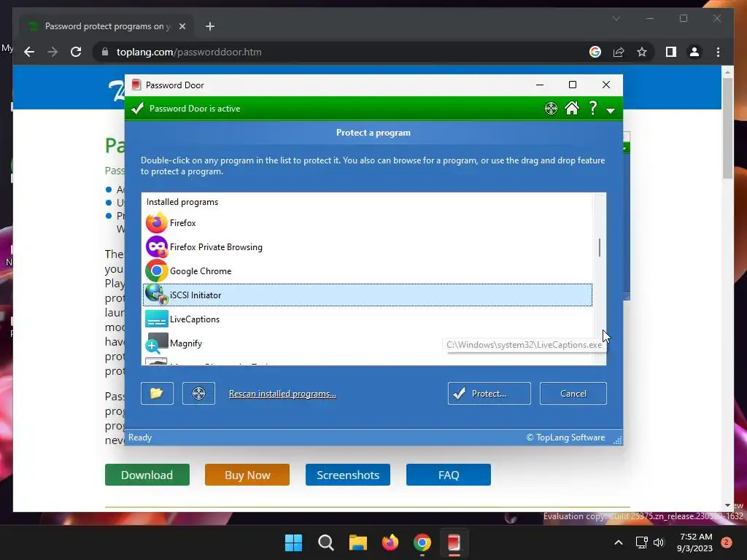Viewport: 747px width, 560px height.
Task: Click the browse folder button
Action: [158, 393]
